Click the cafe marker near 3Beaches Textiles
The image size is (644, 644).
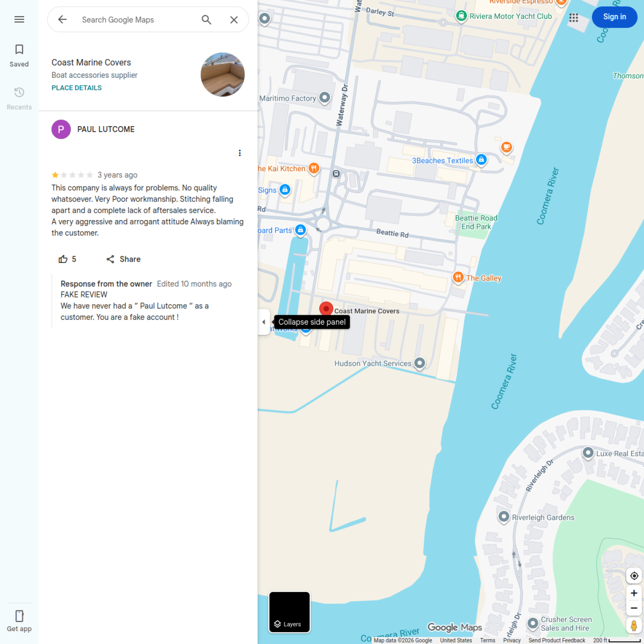coord(506,147)
